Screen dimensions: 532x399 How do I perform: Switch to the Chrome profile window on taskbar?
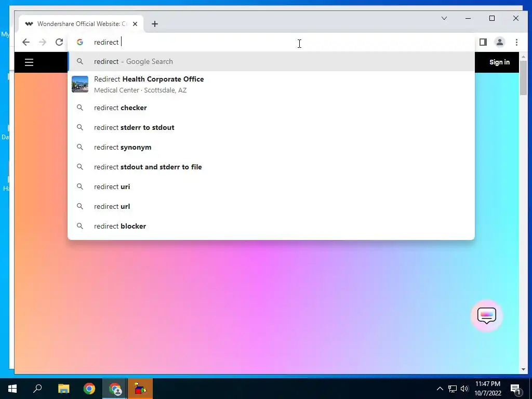(x=115, y=389)
